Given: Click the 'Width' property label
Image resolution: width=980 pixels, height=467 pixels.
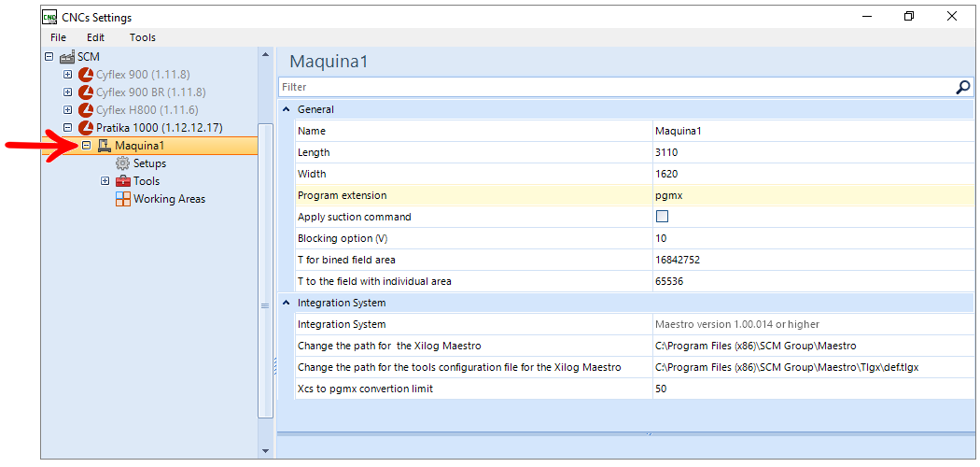Looking at the screenshot, I should 312,174.
